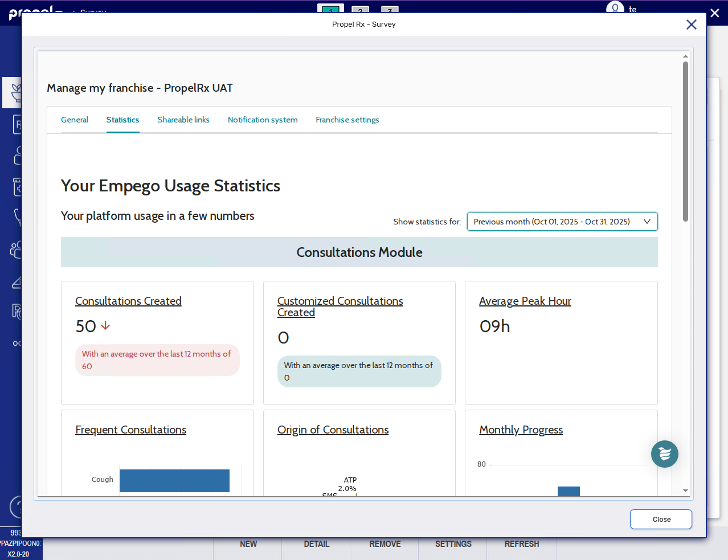Select the mortar and pestle sidebar icon
728x560 pixels.
15,92
